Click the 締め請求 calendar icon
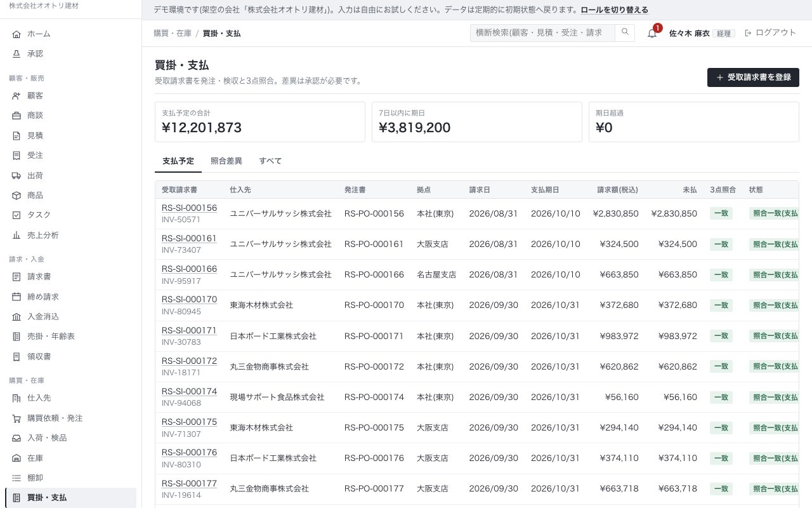Viewport: 812px width, 508px height. click(16, 297)
